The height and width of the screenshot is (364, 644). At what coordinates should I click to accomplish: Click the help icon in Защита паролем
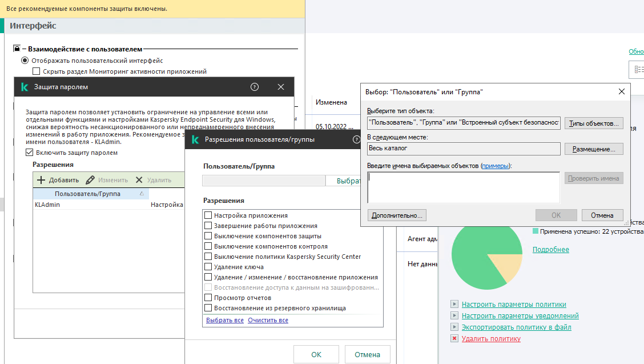pyautogui.click(x=255, y=87)
